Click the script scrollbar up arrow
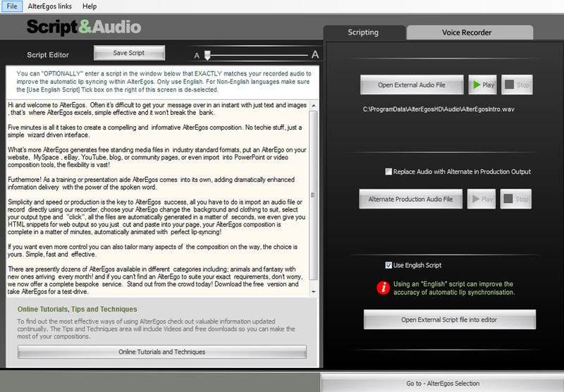Viewport: 564px width, 392px height. 314,106
